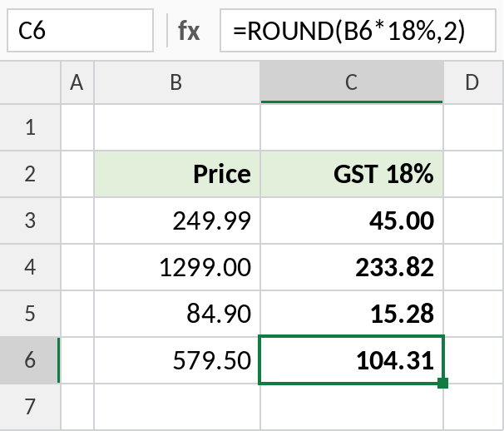Select row 7 header
The width and height of the screenshot is (504, 431).
coord(30,407)
